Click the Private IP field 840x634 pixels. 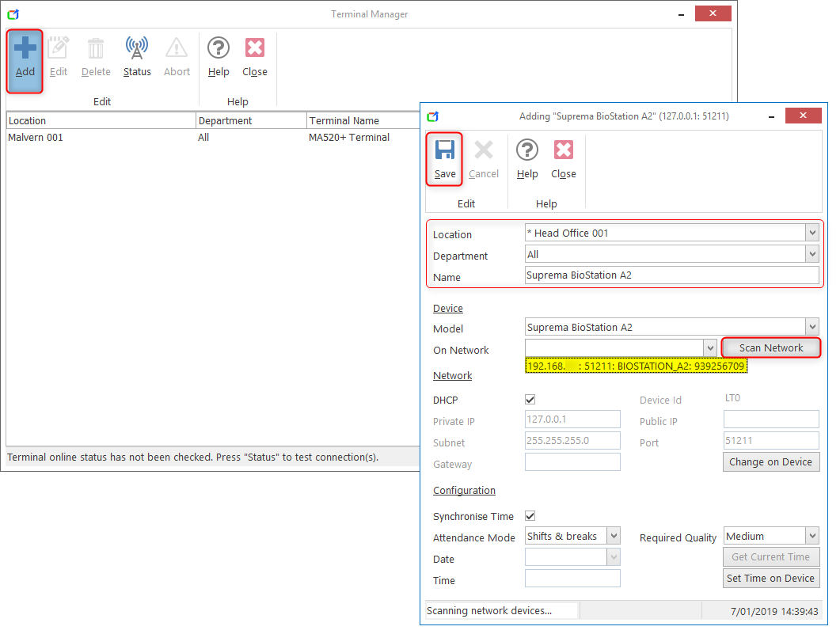(x=572, y=420)
